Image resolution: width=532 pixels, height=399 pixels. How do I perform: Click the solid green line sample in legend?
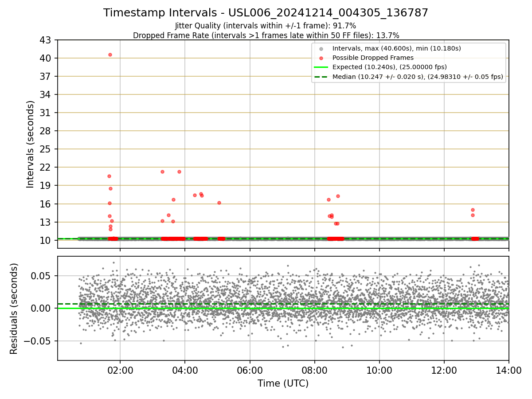321,67
